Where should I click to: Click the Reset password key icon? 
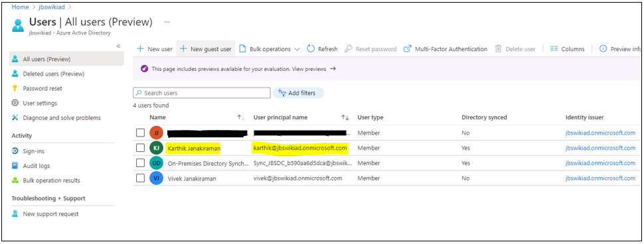(x=348, y=49)
